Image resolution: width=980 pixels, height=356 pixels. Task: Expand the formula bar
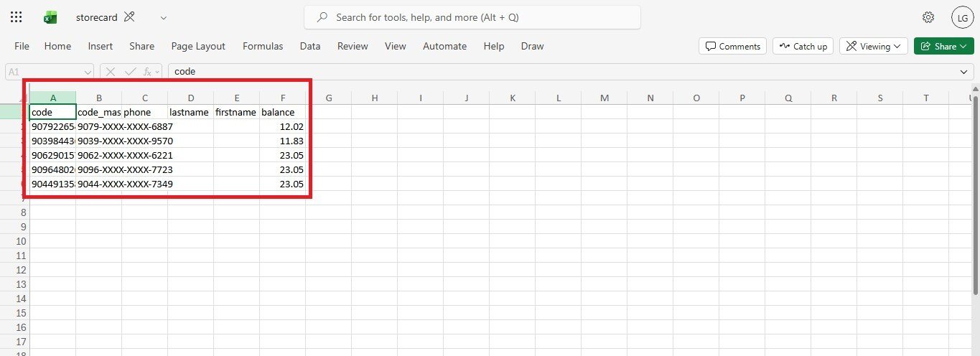[x=964, y=72]
